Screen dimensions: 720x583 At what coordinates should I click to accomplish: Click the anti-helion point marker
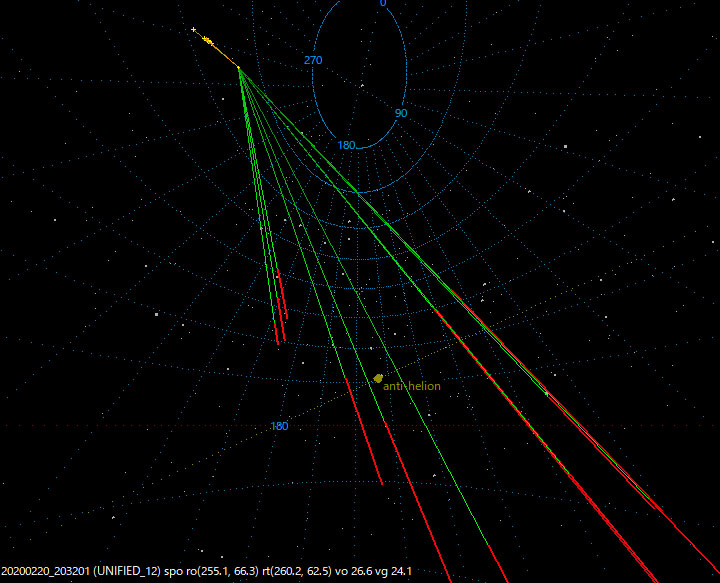(x=378, y=378)
